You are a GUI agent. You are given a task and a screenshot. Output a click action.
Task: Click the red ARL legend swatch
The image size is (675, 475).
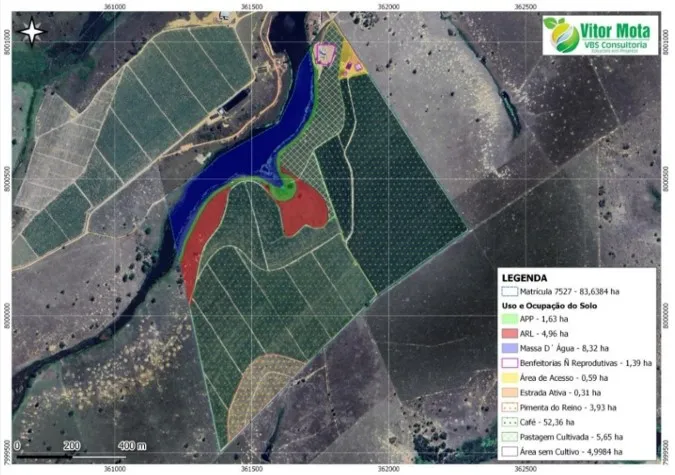[509, 334]
